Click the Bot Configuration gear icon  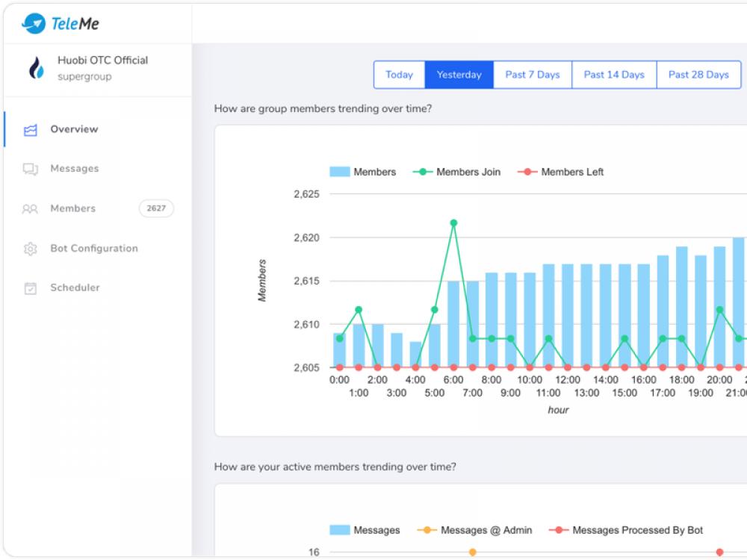[31, 249]
